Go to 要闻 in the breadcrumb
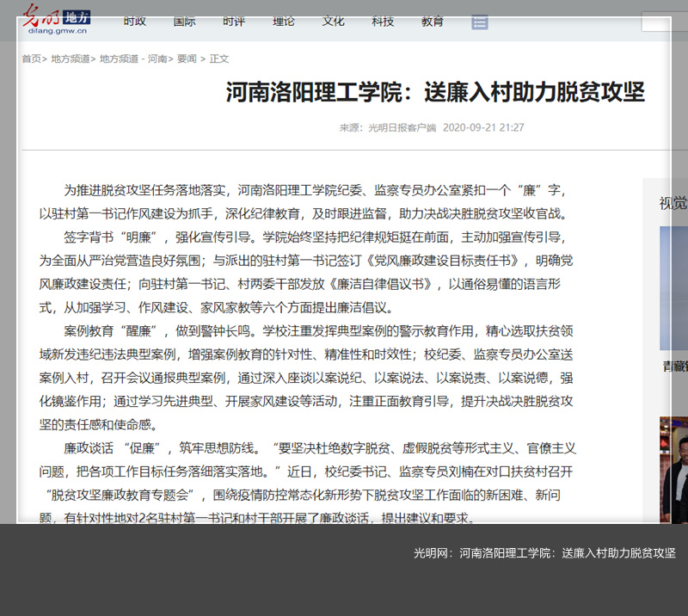The image size is (688, 616). (x=187, y=59)
